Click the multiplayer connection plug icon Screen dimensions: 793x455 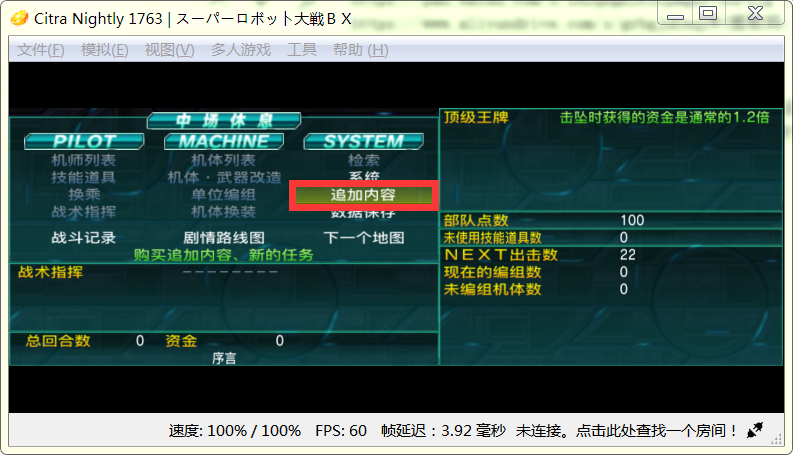pyautogui.click(x=755, y=430)
